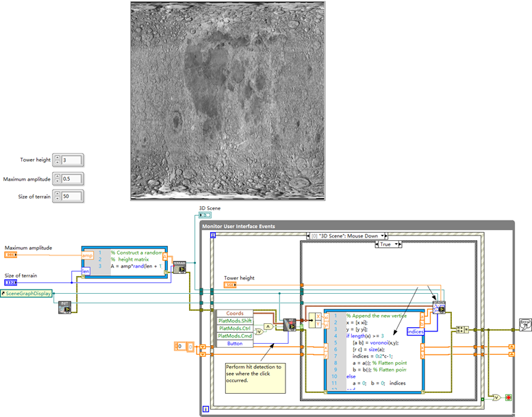Click the Size of terrain I32 terminal
The width and height of the screenshot is (532, 417).
coord(10,282)
